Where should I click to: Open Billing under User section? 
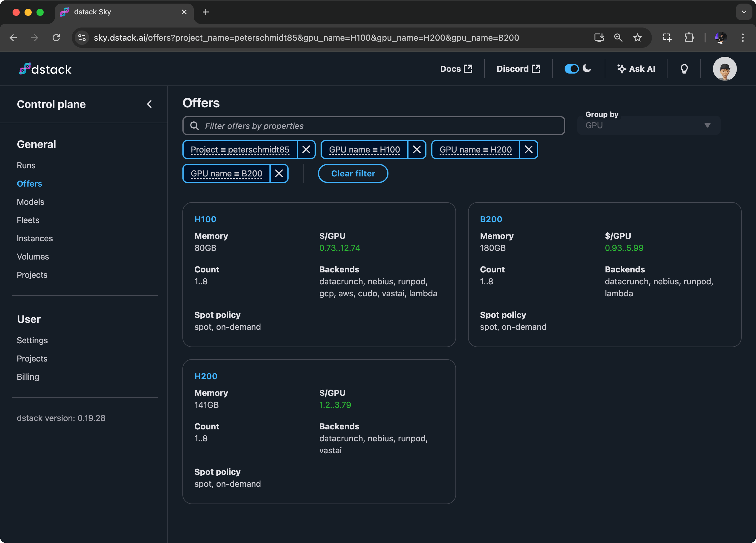[x=28, y=377]
